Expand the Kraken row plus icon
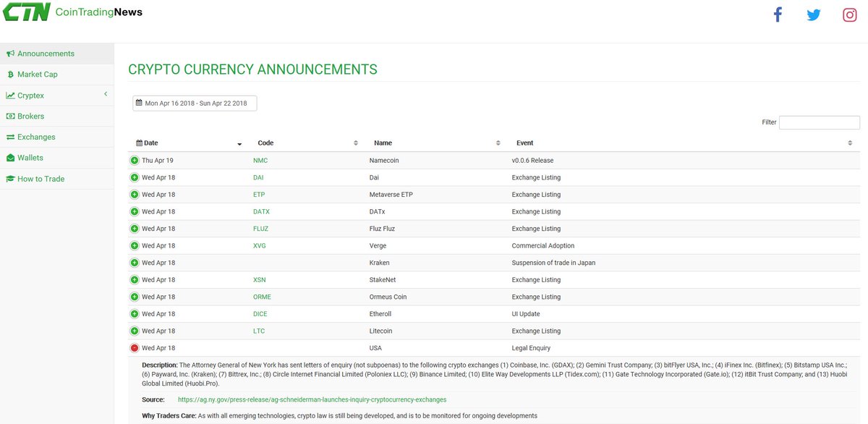This screenshot has height=424, width=868. (x=135, y=263)
